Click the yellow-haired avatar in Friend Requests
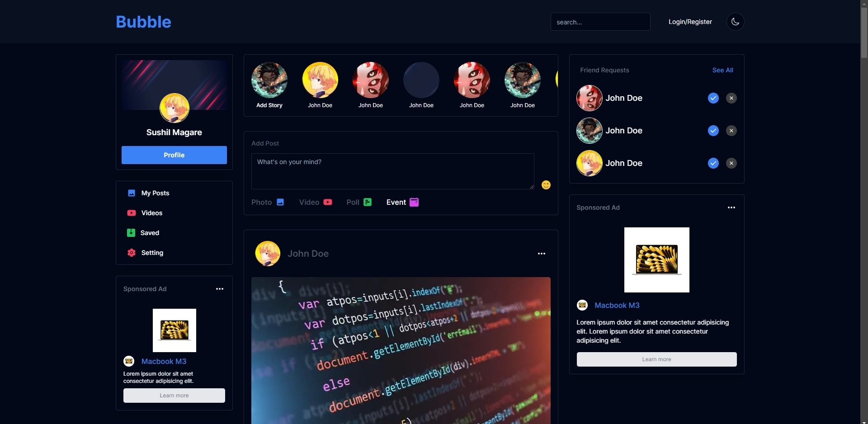 coord(590,163)
